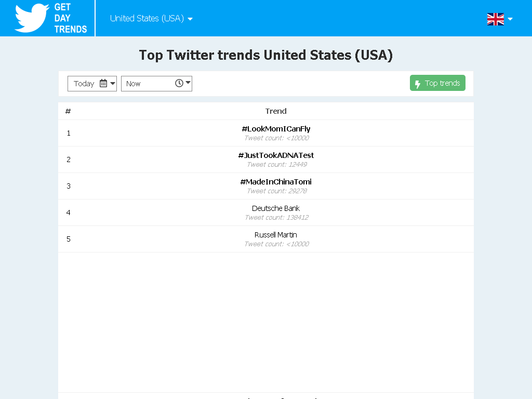Click the calendar icon in date selector
Image resolution: width=532 pixels, height=399 pixels.
[103, 83]
